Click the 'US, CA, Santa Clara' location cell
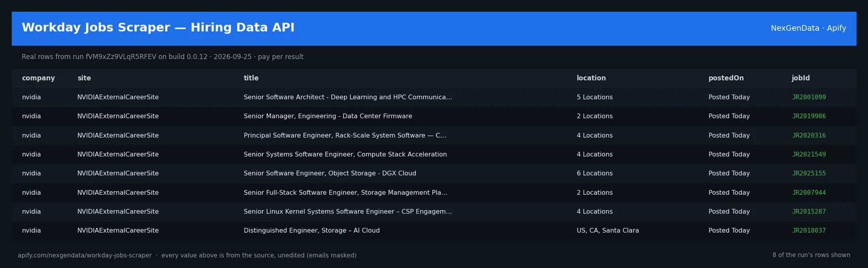The height and width of the screenshot is (268, 868). point(608,230)
